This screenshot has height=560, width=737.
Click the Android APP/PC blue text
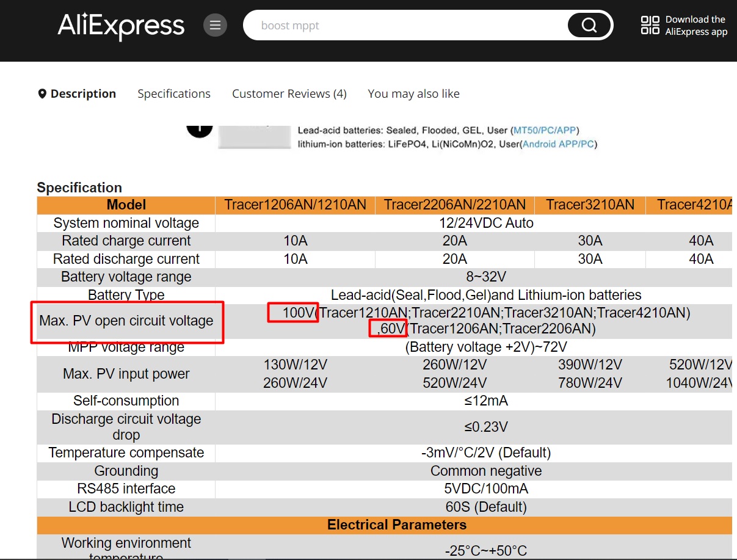click(558, 144)
